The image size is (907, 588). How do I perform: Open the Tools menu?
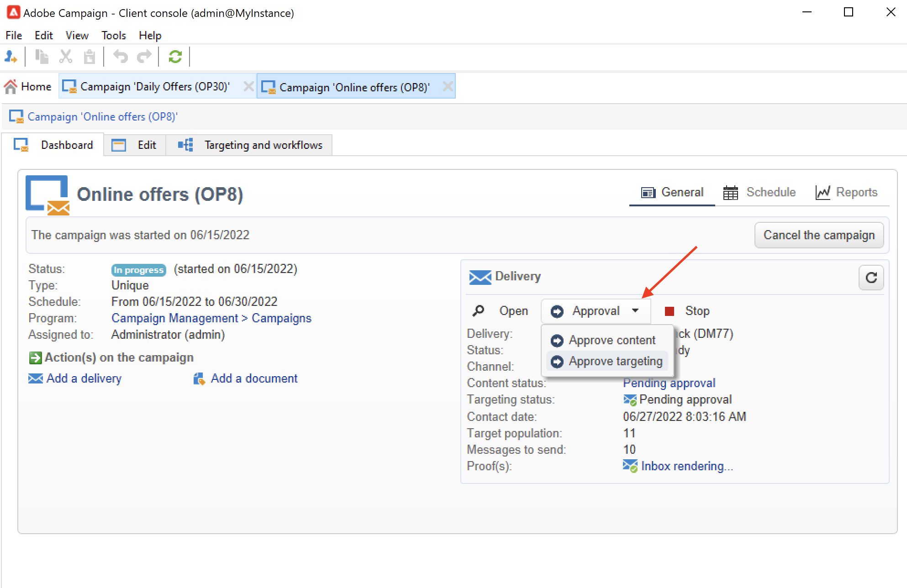[113, 36]
